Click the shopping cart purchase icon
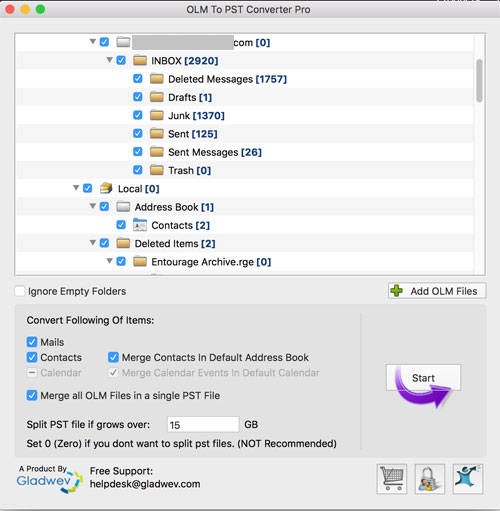500x511 pixels. click(x=392, y=479)
